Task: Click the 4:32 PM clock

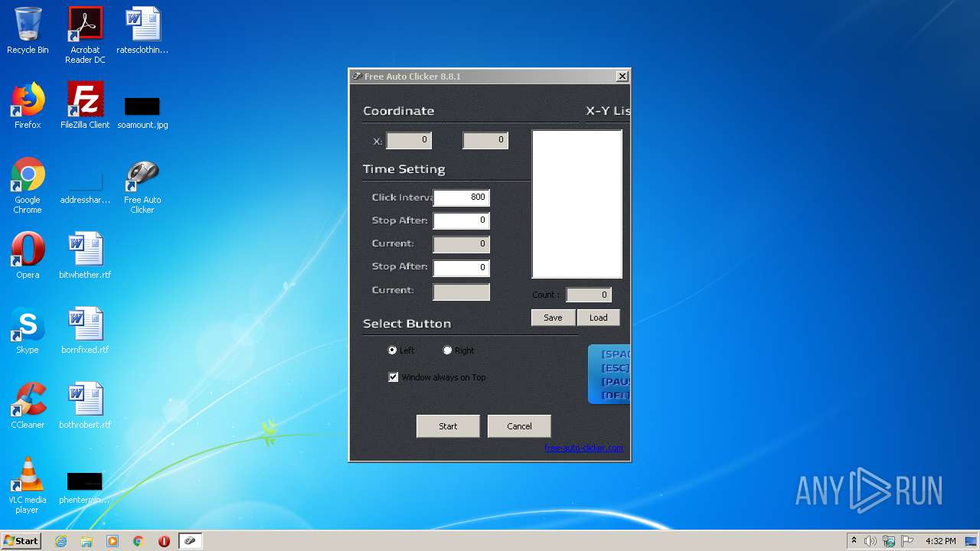Action: (940, 541)
